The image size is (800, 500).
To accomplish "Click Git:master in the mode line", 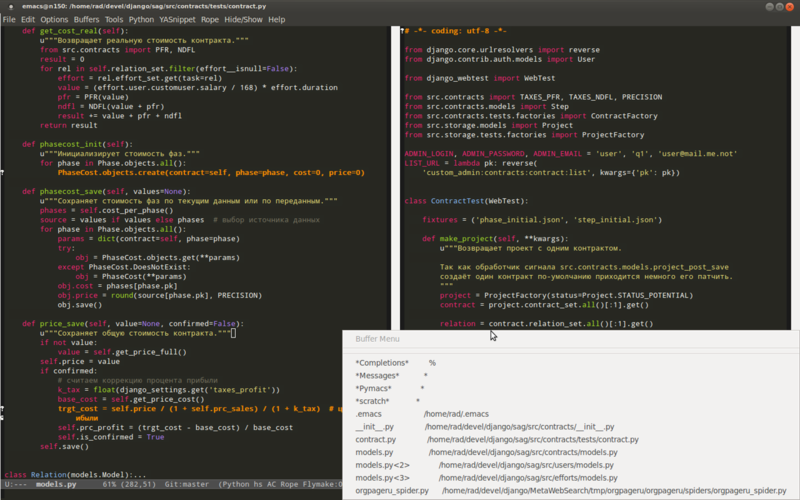I will point(187,484).
